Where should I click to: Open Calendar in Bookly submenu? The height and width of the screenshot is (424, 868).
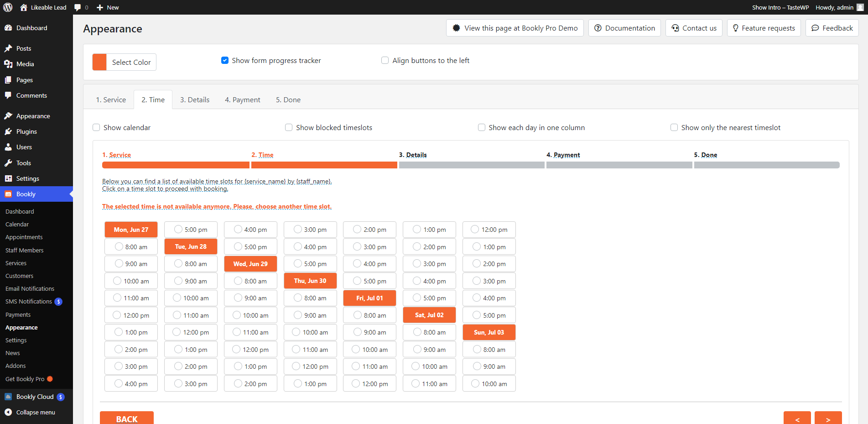(17, 224)
